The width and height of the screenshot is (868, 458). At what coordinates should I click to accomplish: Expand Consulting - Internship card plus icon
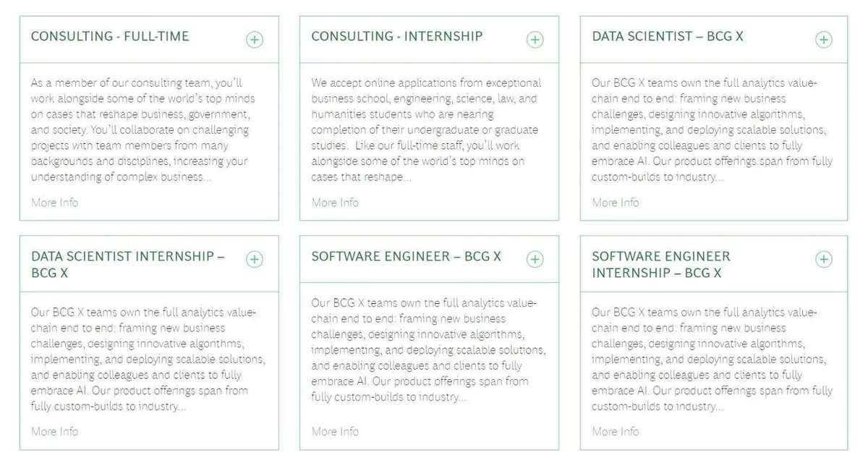click(x=535, y=40)
